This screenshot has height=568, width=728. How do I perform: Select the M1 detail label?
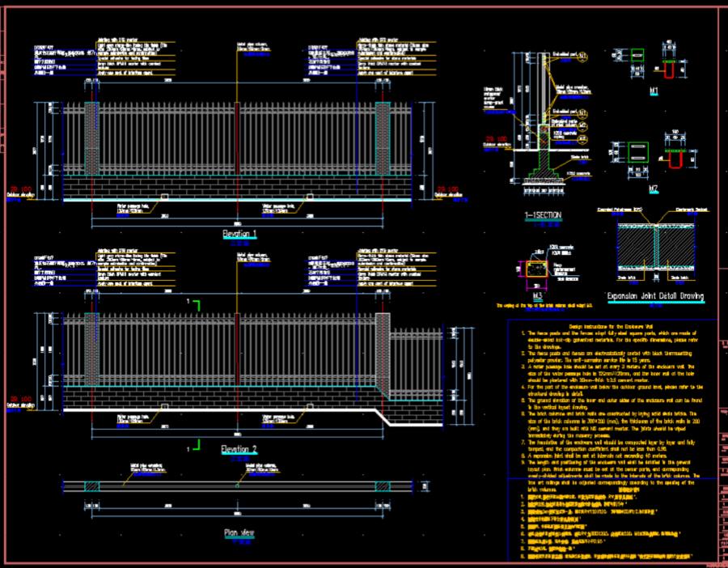(653, 92)
